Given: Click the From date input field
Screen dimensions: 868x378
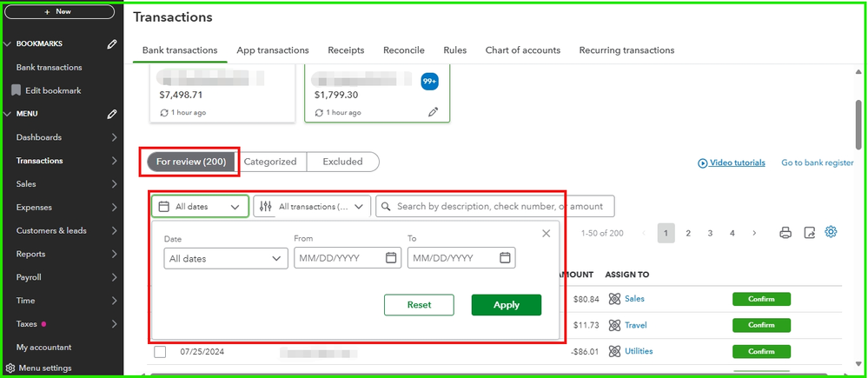Looking at the screenshot, I should tap(347, 258).
